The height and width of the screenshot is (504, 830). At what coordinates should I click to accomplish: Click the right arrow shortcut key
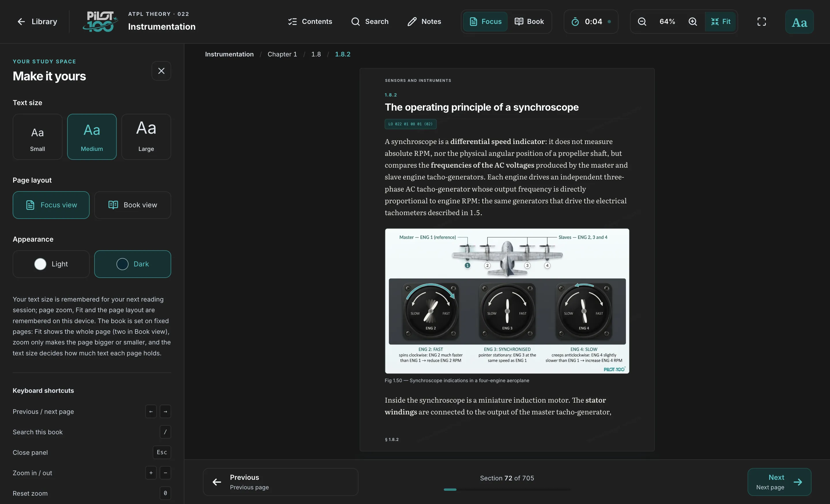[x=165, y=412]
